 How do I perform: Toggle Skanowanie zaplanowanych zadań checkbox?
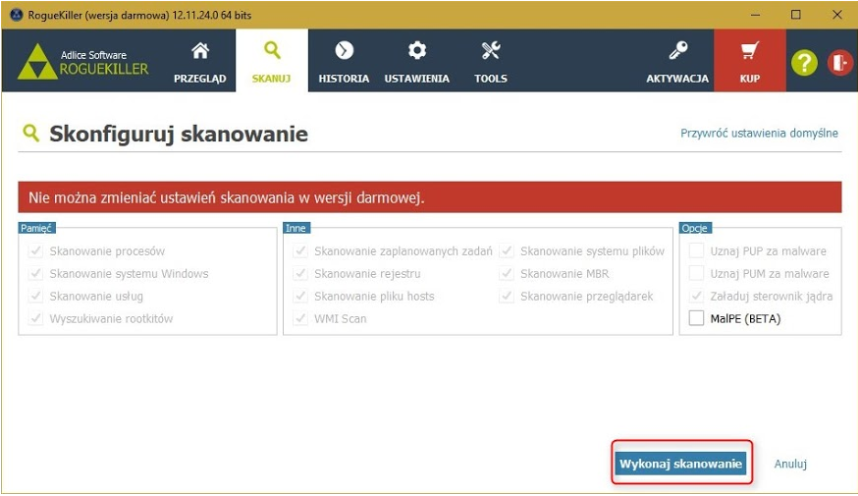[x=300, y=251]
